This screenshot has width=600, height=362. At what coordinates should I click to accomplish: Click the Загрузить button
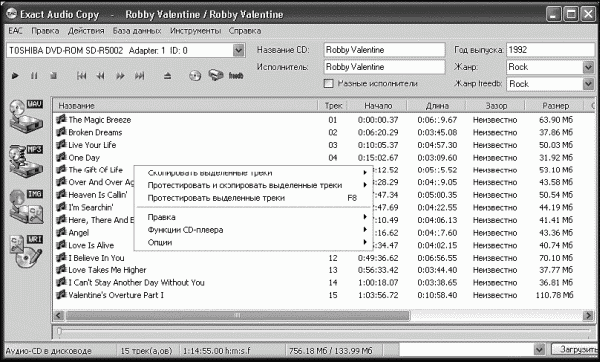tap(576, 349)
